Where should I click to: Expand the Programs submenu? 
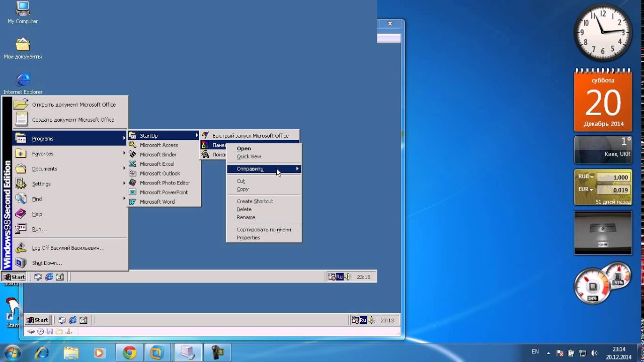pyautogui.click(x=70, y=139)
